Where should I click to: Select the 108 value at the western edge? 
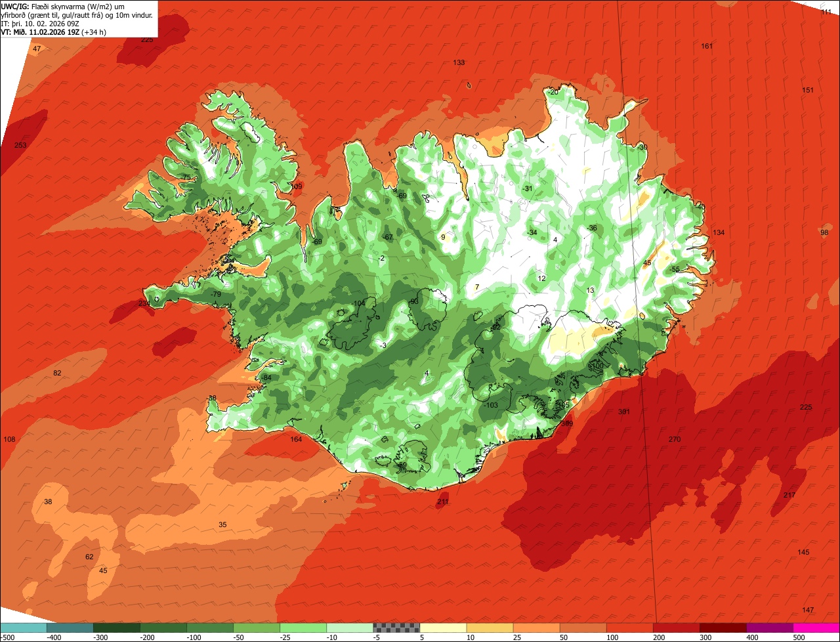click(x=9, y=439)
